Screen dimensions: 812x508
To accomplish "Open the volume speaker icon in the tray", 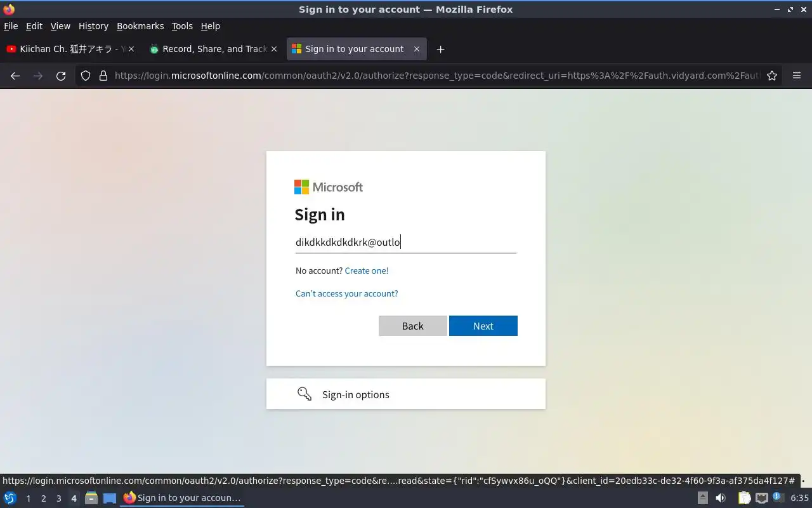I will (721, 498).
